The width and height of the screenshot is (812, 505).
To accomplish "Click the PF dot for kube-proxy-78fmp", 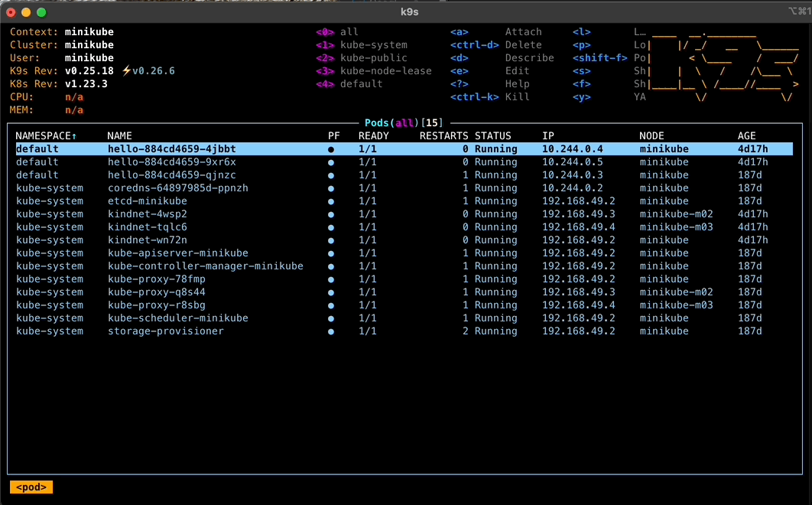I will 331,279.
